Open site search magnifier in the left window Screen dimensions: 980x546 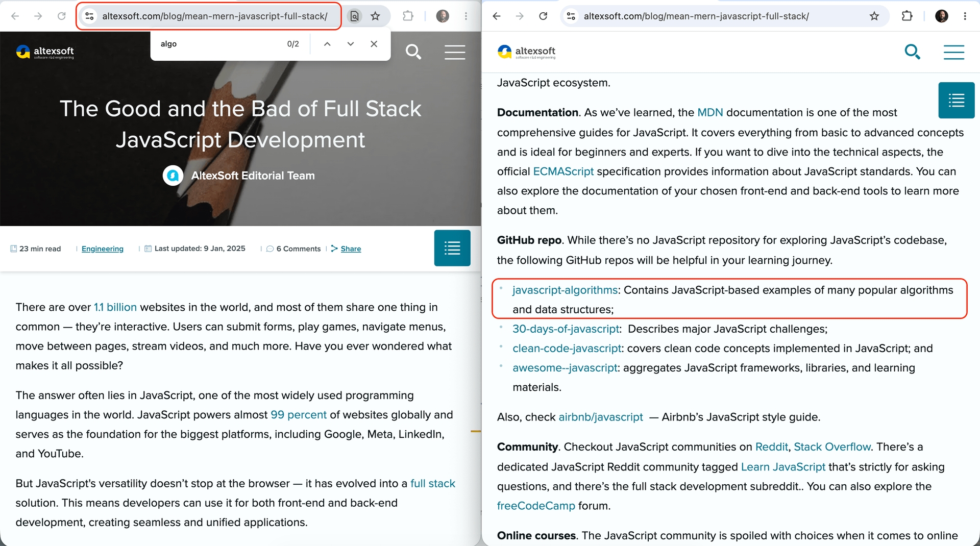coord(413,52)
